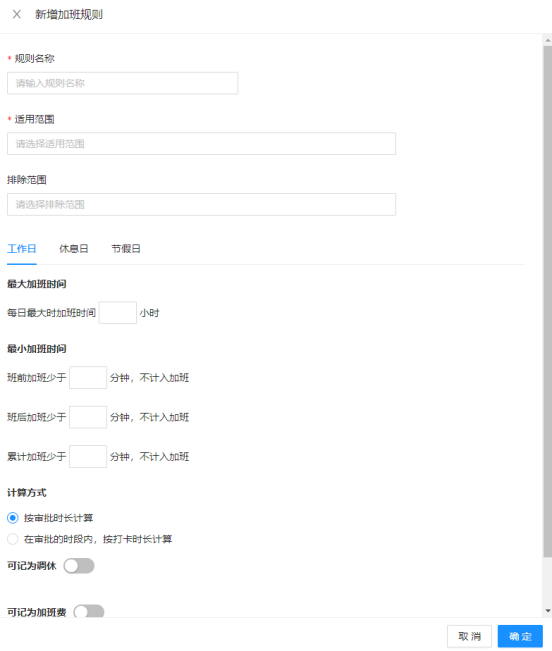The image size is (552, 651).
Task: Click the scrollbar down arrow
Action: click(x=548, y=611)
